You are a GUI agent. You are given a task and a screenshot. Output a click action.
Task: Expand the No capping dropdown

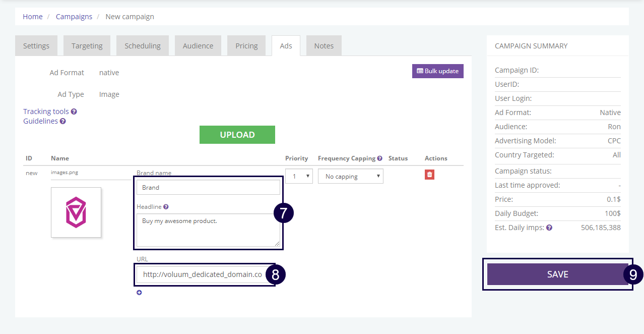[350, 176]
